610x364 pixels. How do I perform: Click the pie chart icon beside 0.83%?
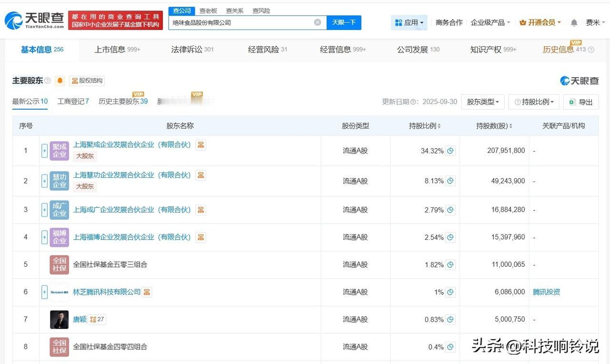pos(450,320)
